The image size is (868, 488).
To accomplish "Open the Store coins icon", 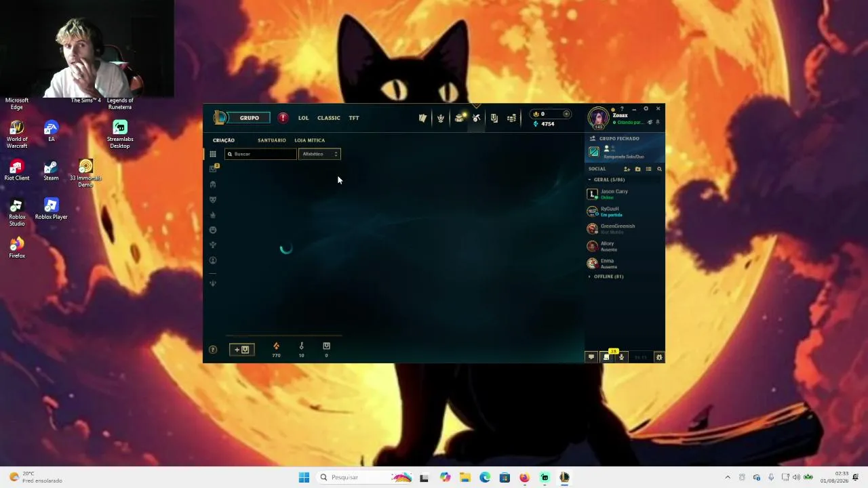I will (512, 118).
